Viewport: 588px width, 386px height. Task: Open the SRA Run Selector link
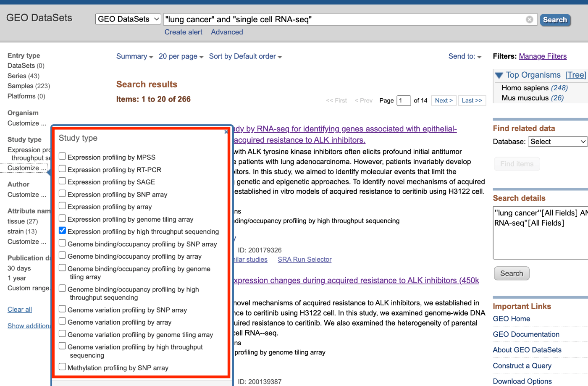tap(304, 260)
